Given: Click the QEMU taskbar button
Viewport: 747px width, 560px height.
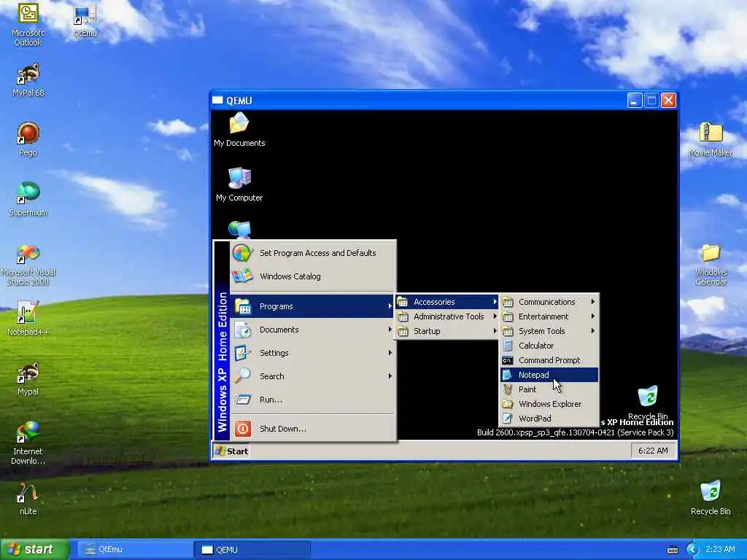Looking at the screenshot, I should (x=252, y=550).
